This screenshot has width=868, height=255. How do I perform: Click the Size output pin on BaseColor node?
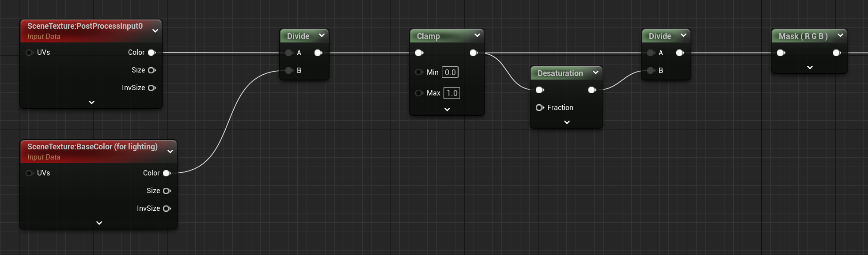click(x=167, y=191)
